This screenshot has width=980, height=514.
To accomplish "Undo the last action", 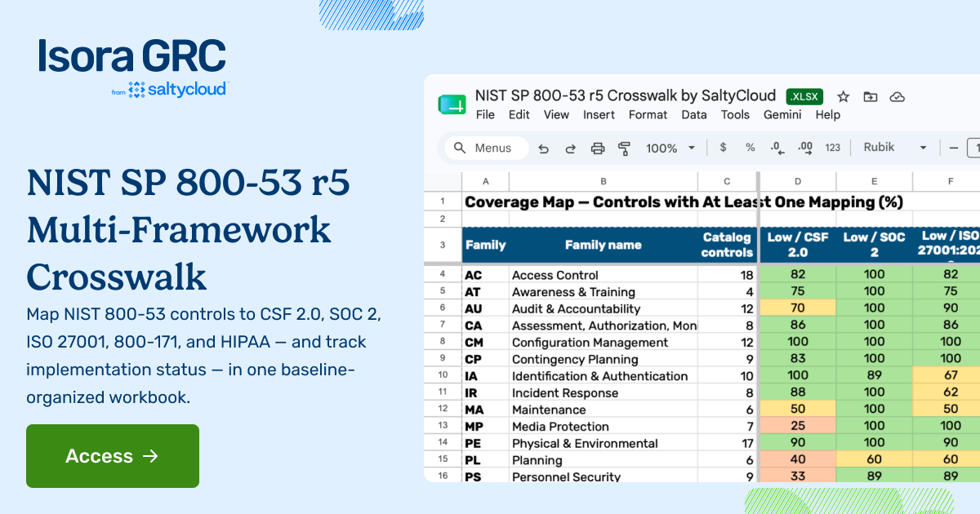I will click(x=543, y=148).
